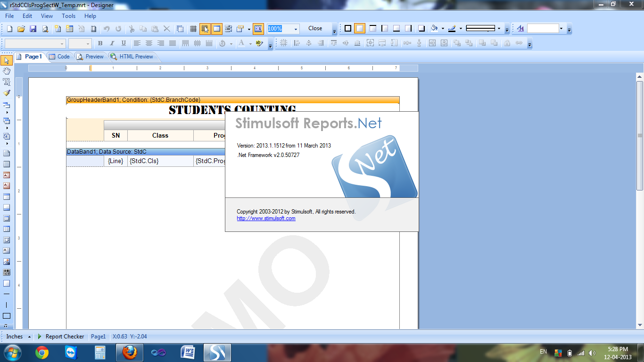Toggle Align to Grid option
Viewport: 644px width, 362px height.
(x=205, y=29)
